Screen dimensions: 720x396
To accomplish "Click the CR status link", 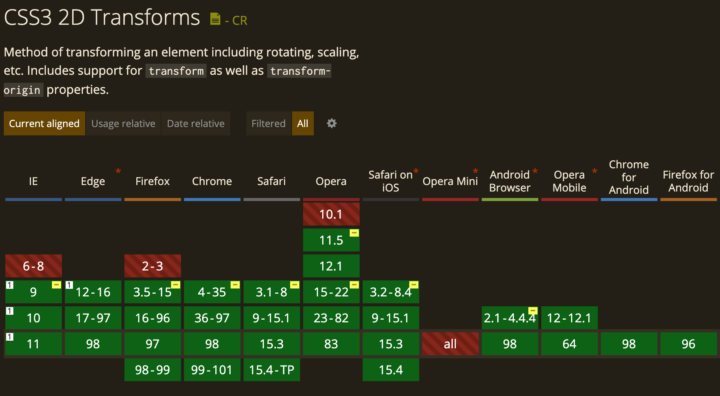I will [x=236, y=21].
